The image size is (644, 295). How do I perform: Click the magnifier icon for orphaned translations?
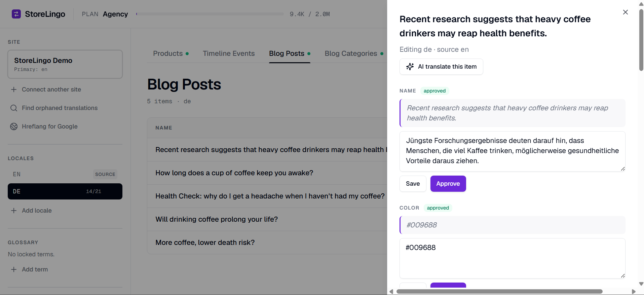[x=14, y=108]
